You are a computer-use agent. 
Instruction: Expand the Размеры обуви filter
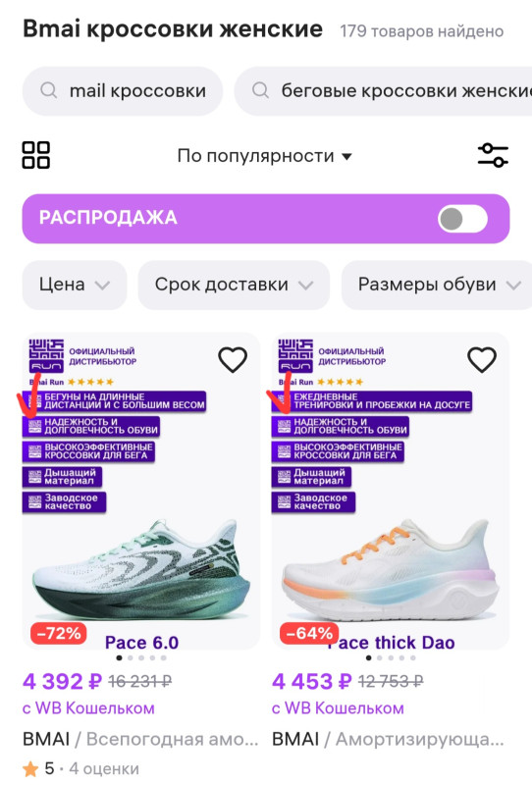tap(437, 285)
